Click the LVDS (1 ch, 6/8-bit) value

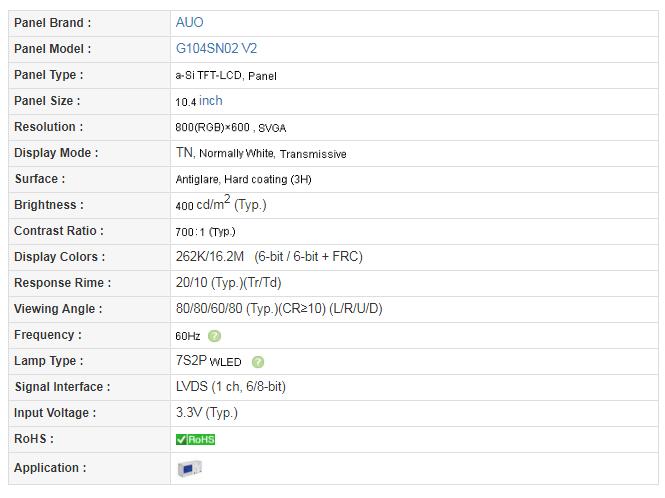[x=231, y=386]
